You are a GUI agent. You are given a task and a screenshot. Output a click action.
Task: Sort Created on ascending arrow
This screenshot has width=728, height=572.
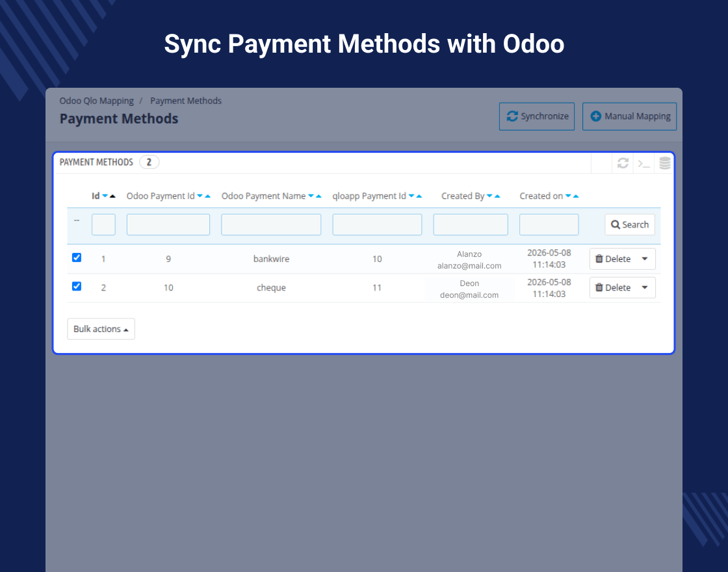pyautogui.click(x=576, y=196)
